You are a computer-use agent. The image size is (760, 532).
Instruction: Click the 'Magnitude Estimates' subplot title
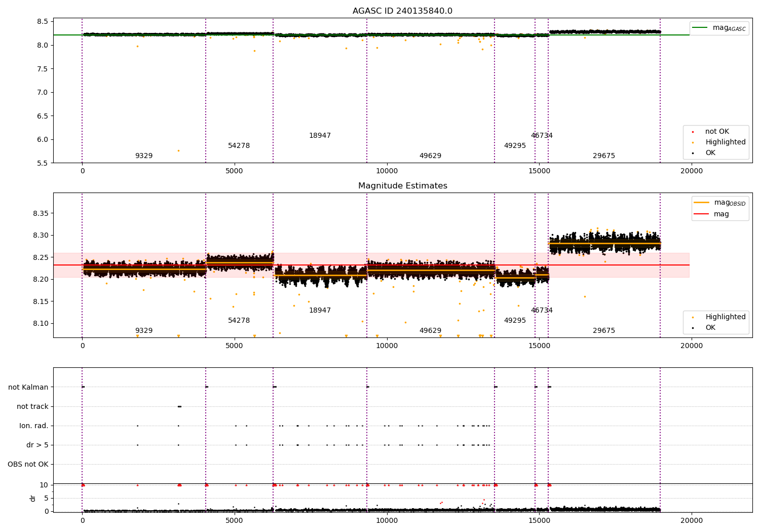point(402,186)
